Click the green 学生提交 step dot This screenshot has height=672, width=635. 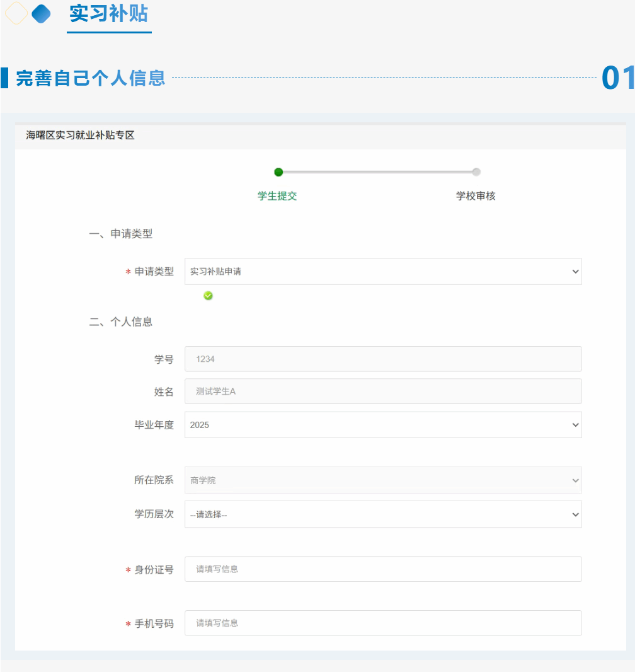coord(278,172)
